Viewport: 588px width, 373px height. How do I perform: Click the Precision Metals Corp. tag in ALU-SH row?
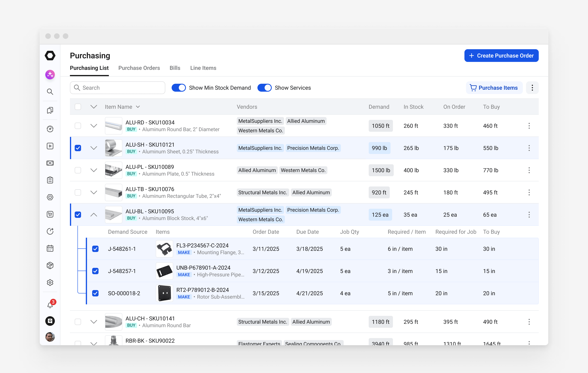313,148
